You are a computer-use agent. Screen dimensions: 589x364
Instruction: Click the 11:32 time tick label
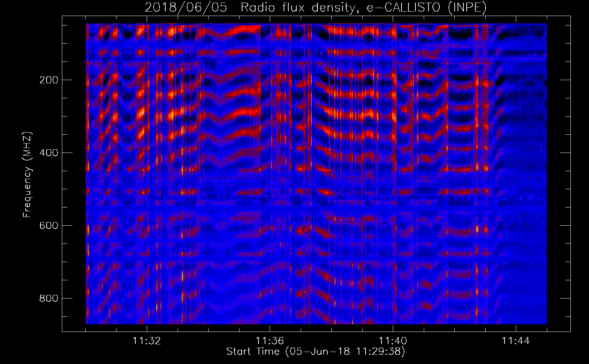(147, 341)
